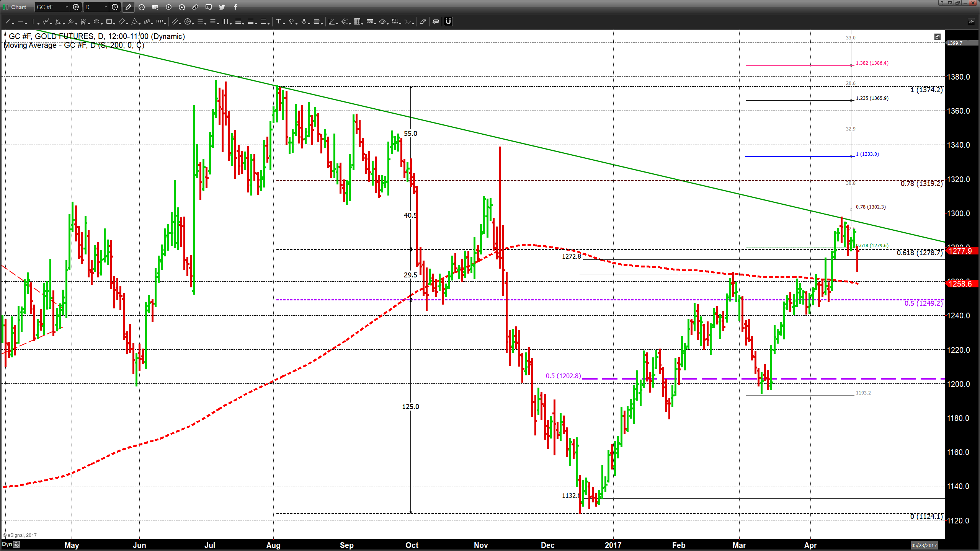This screenshot has width=980, height=551.
Task: Select the rectangle drawing tool
Action: [109, 21]
